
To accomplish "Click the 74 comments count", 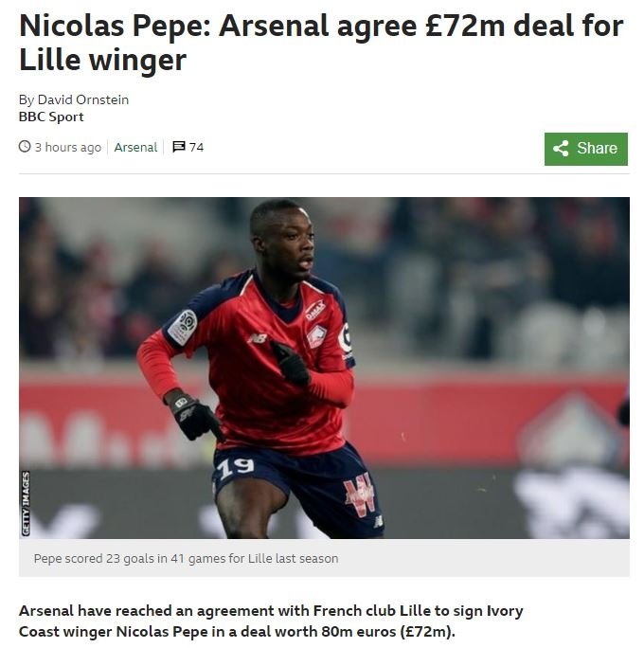I will pos(196,147).
